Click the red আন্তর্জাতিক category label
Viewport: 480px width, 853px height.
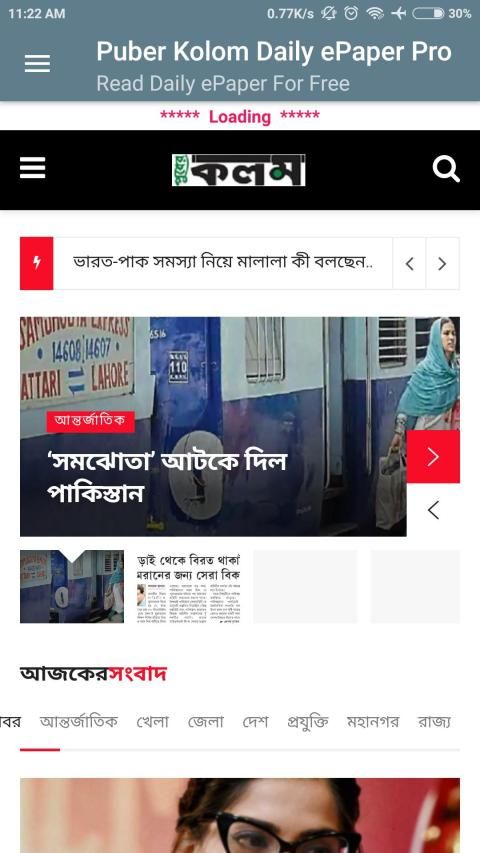point(90,422)
